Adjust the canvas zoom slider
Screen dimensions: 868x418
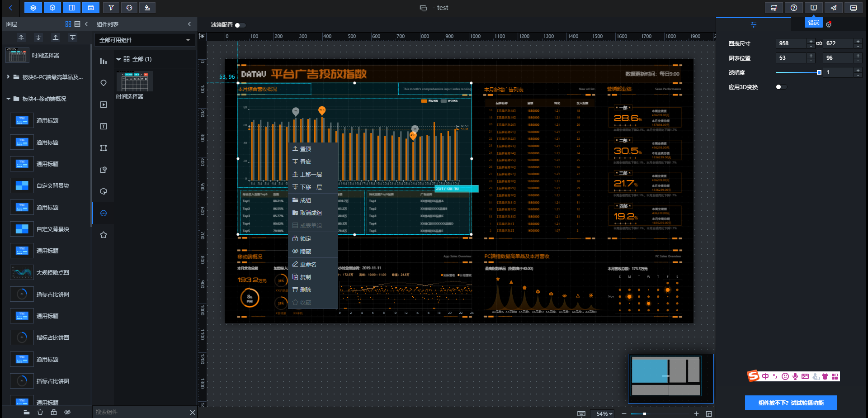point(660,413)
